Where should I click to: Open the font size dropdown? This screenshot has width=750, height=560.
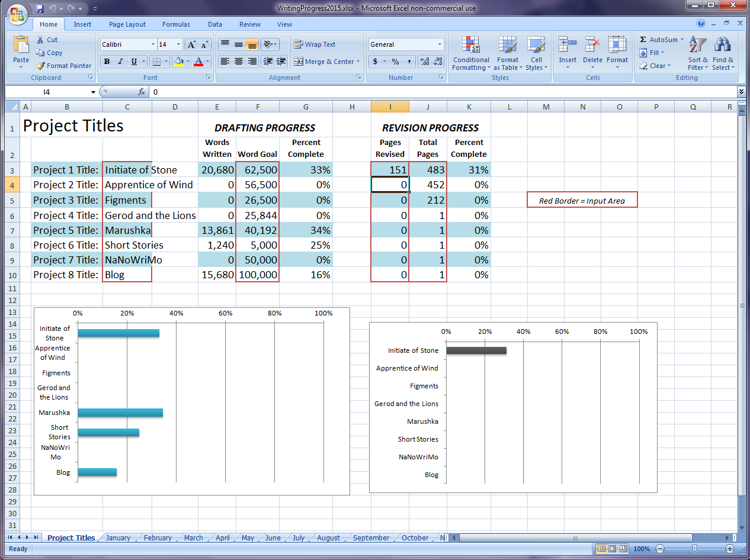point(178,44)
